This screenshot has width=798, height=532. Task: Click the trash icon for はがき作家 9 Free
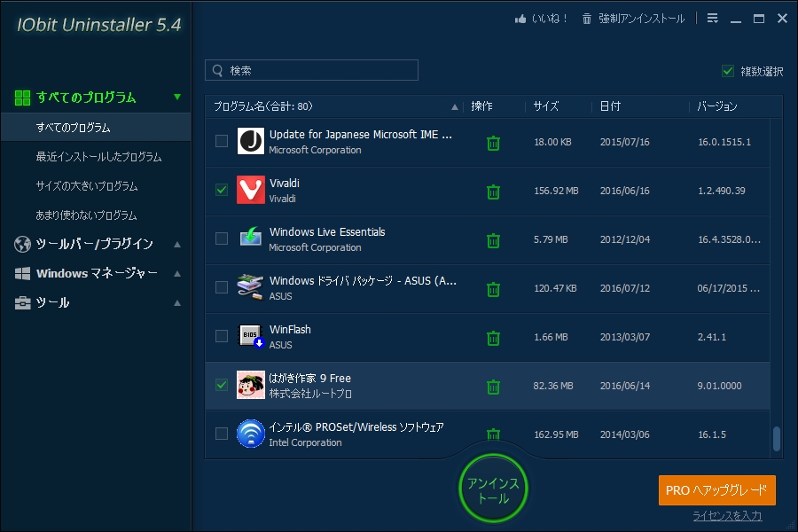click(493, 387)
